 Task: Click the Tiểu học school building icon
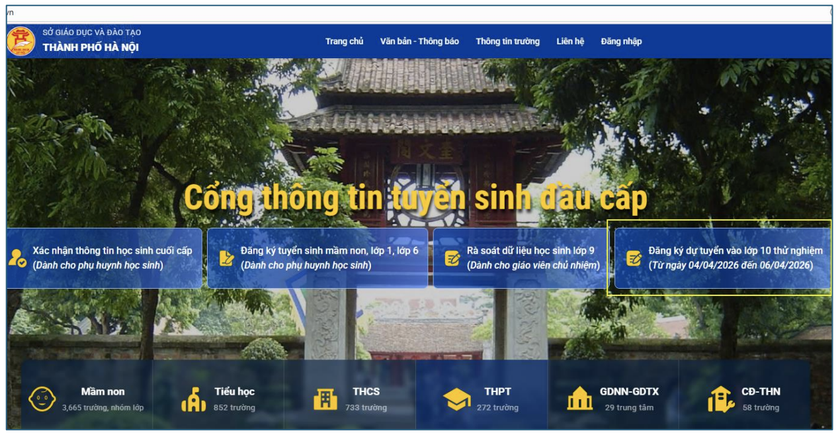click(x=193, y=399)
